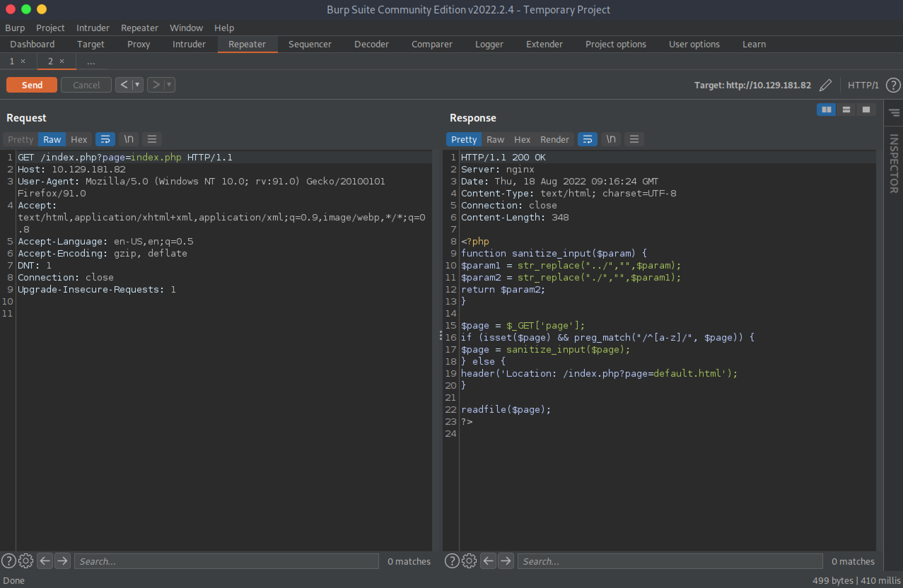This screenshot has width=903, height=588.
Task: Click the panel divider handle dots
Action: click(x=440, y=335)
